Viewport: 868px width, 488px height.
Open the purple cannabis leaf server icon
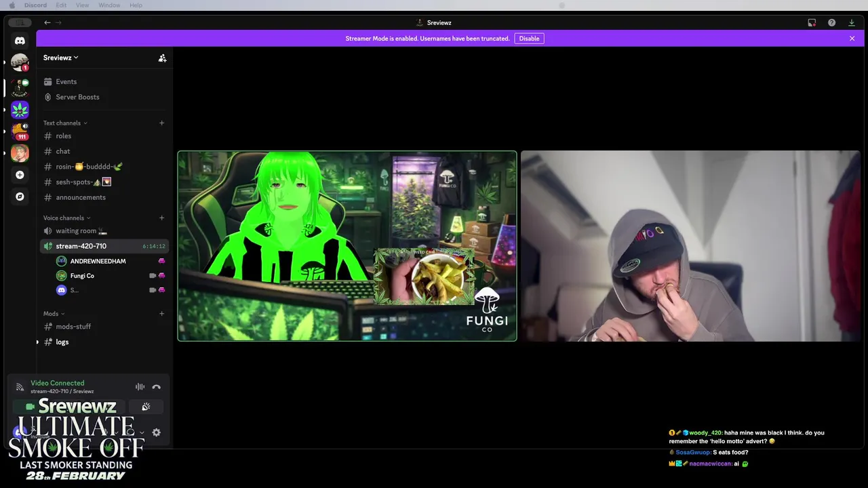[20, 109]
